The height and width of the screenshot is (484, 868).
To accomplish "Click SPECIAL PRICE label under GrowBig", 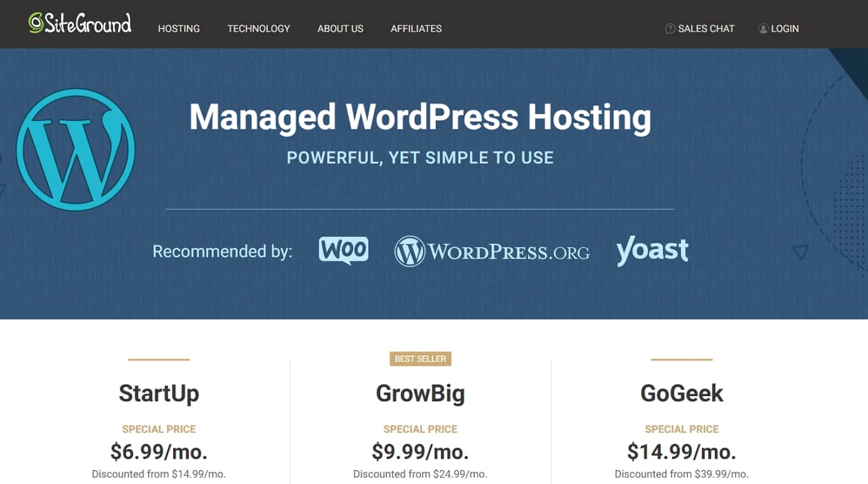I will [421, 429].
